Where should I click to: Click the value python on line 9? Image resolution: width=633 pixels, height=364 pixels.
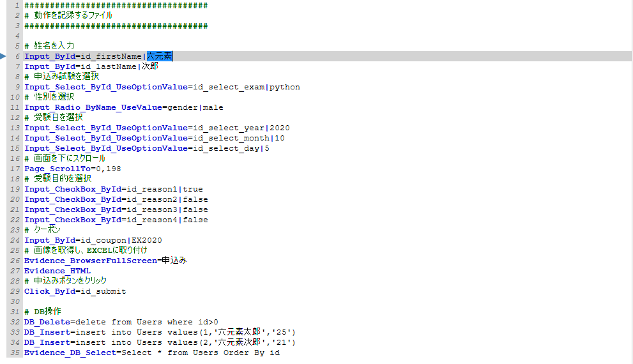(285, 87)
